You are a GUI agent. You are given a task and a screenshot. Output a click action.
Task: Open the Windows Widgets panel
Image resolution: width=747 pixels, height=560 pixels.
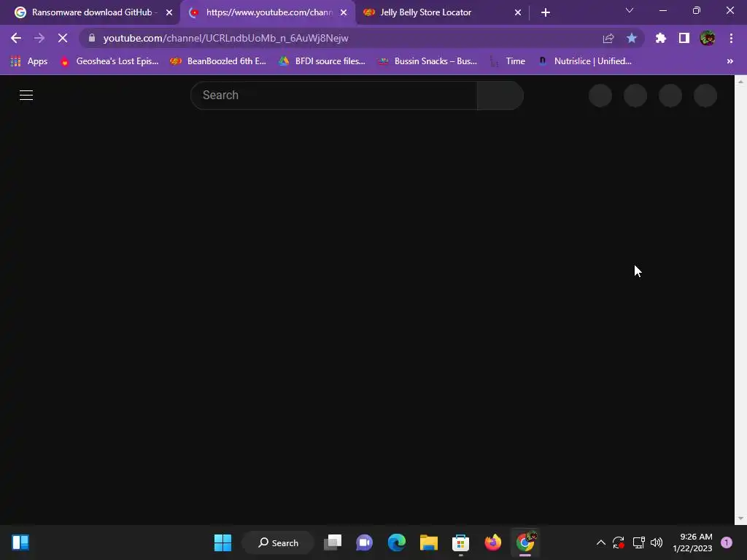[20, 542]
